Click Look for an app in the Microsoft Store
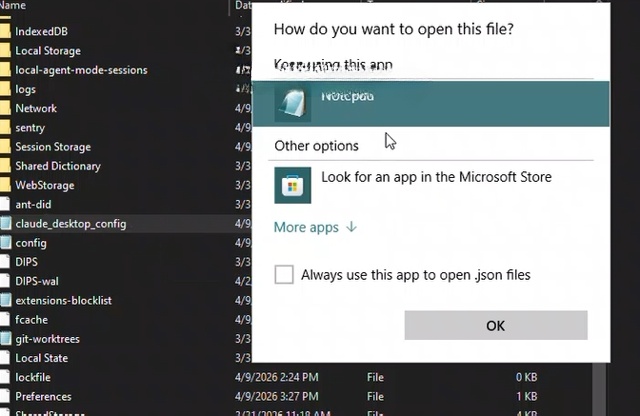Screen dimensions: 640x416 pyautogui.click(x=436, y=177)
